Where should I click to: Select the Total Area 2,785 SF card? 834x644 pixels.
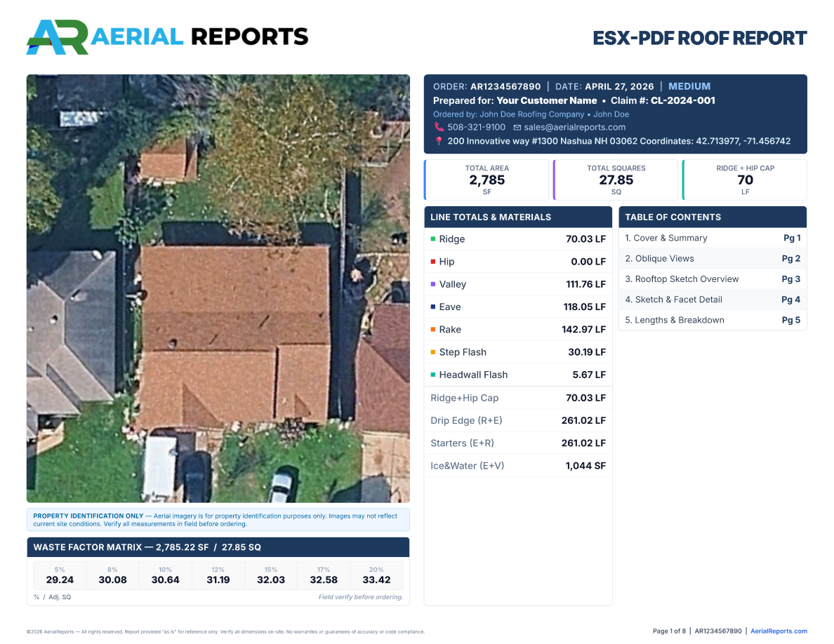[x=486, y=180]
